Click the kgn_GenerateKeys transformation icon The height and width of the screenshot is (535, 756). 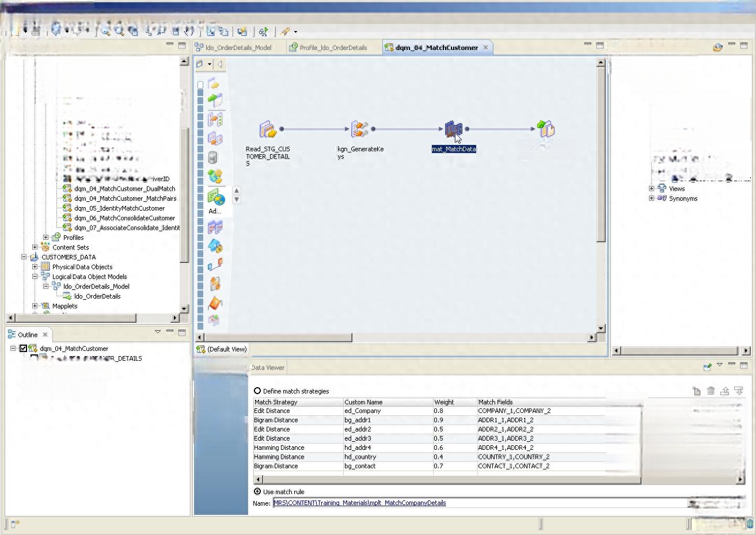360,129
